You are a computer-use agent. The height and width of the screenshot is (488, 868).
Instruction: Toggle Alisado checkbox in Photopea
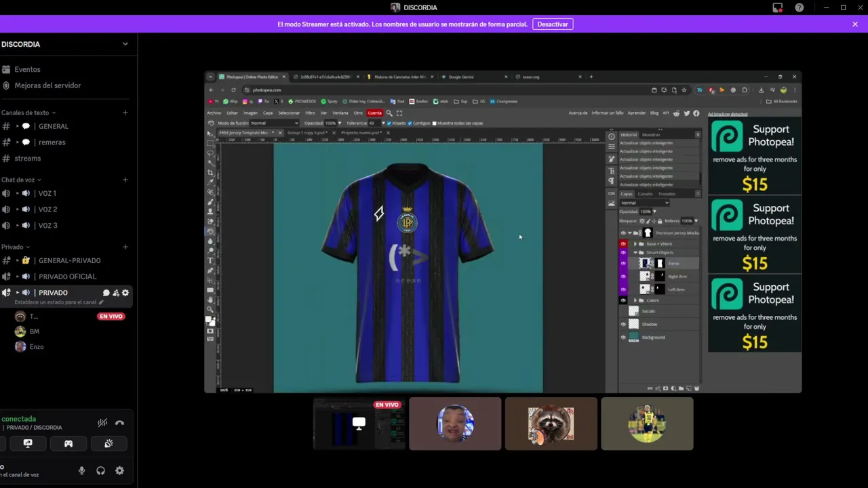click(x=390, y=123)
